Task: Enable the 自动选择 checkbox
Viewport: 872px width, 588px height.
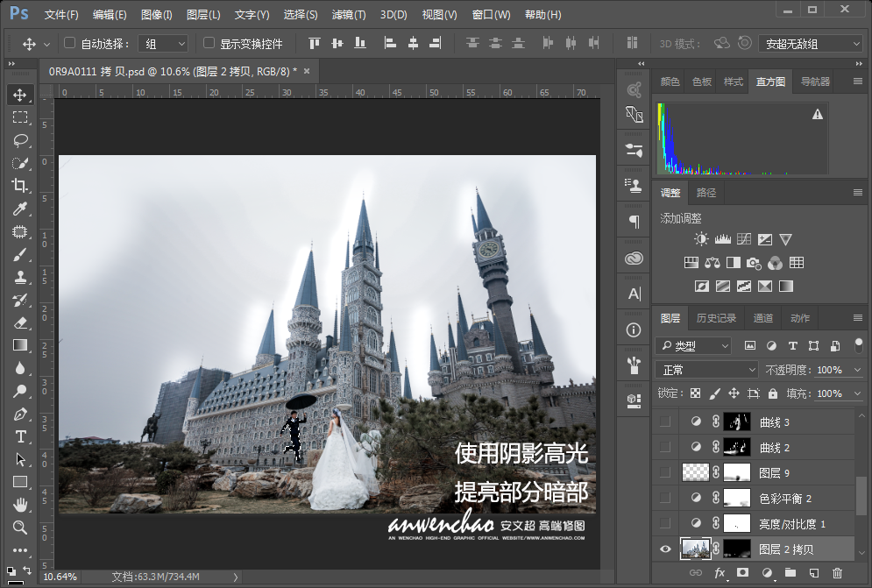Action: (69, 43)
